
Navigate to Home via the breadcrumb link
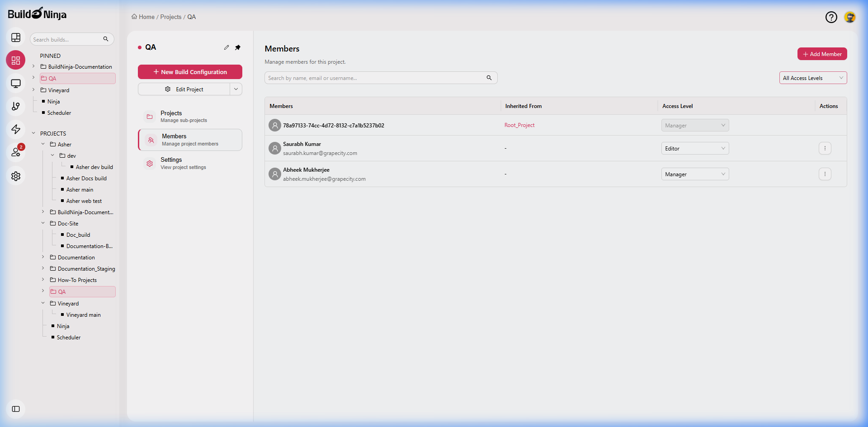tap(146, 17)
